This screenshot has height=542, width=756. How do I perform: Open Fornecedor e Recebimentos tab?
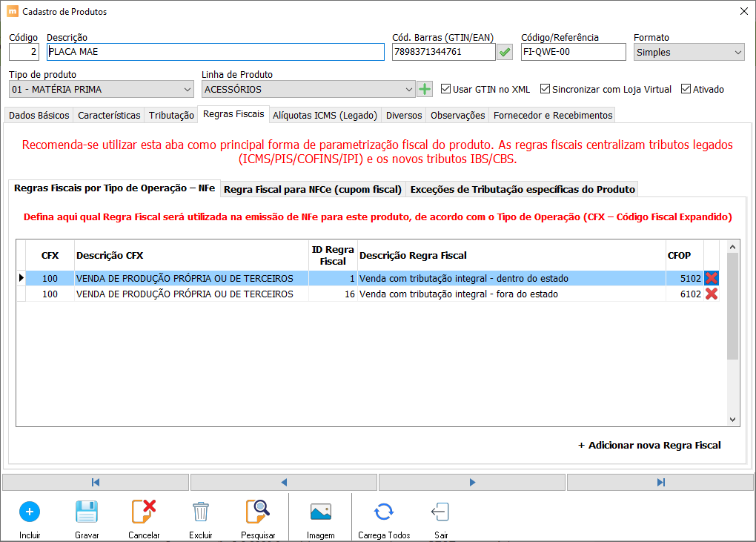tap(553, 115)
